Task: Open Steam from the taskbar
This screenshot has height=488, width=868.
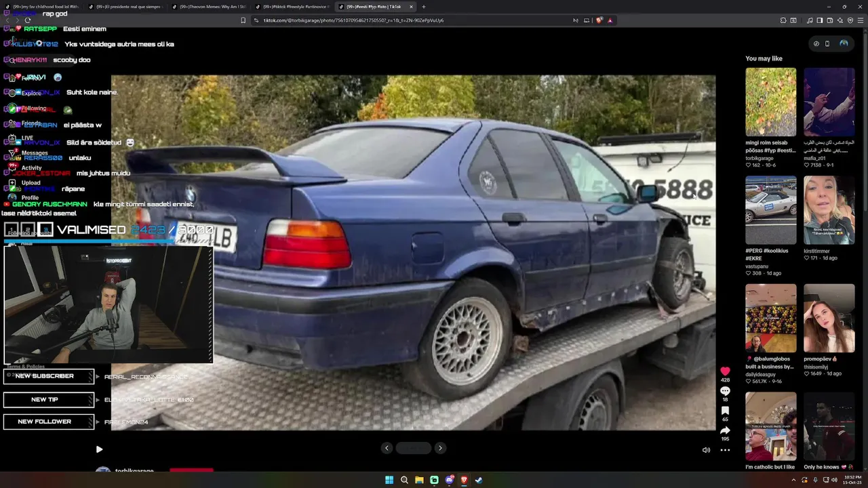Action: (x=479, y=480)
